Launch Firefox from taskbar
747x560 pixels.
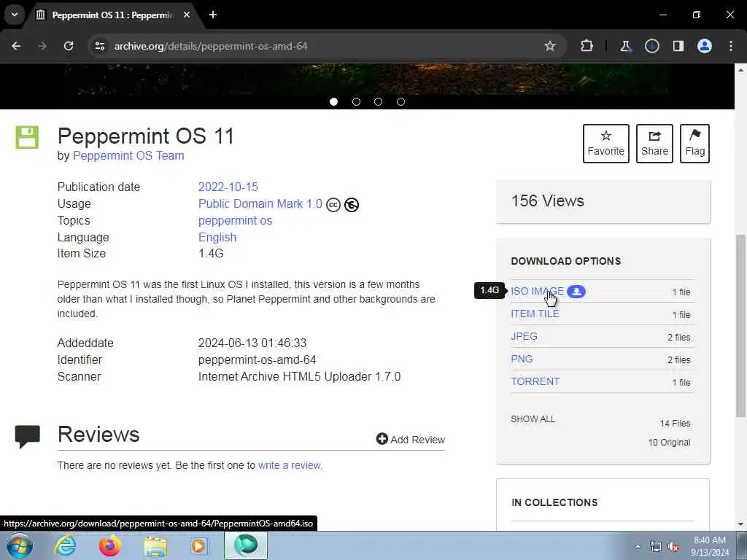(x=110, y=545)
